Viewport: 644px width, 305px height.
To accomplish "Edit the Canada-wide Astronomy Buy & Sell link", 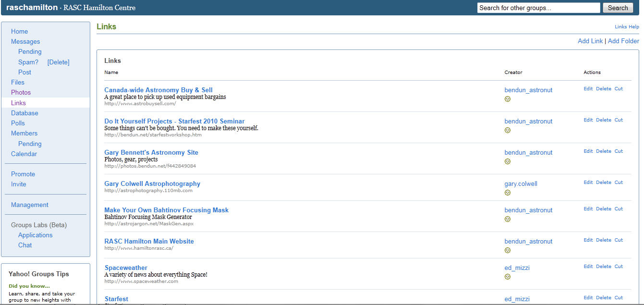I will (x=588, y=88).
